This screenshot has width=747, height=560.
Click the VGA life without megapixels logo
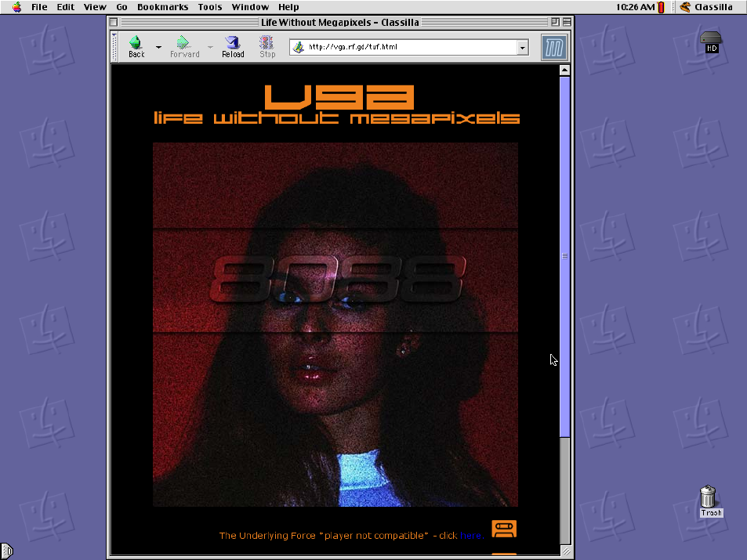[336, 104]
